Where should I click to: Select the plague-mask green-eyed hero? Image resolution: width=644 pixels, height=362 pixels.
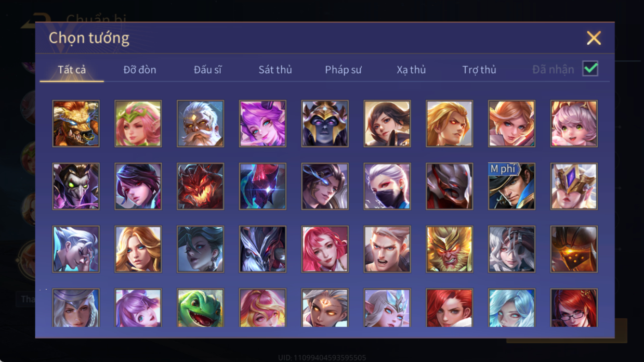coord(76,186)
